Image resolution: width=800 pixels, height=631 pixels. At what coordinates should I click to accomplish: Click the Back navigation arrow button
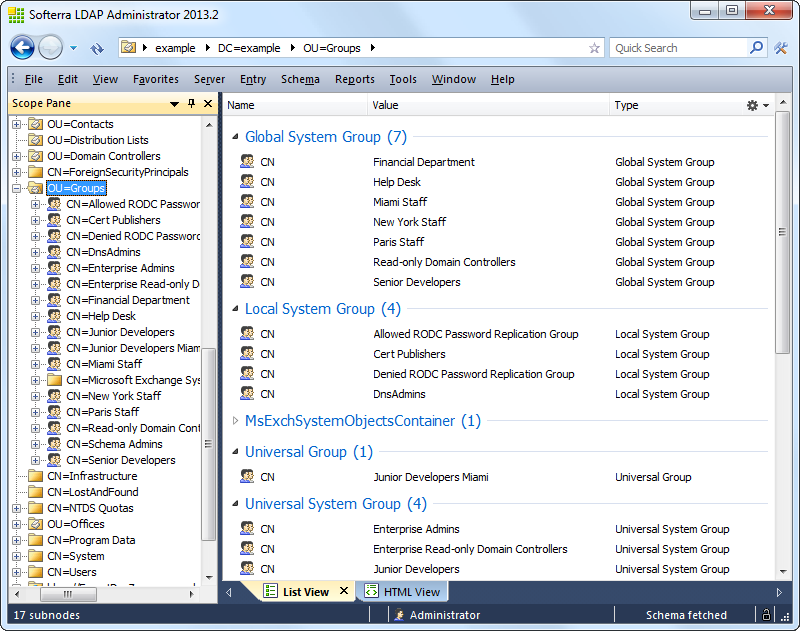click(22, 48)
